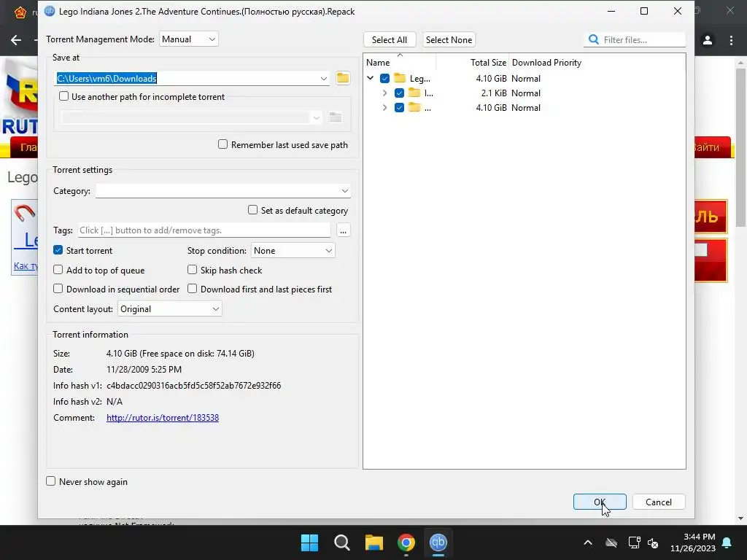Uncheck the Leg... root folder checkbox
The image size is (747, 560).
(385, 78)
